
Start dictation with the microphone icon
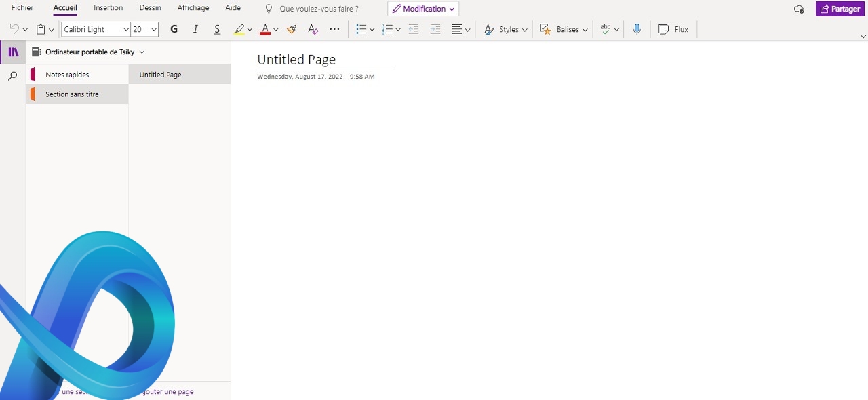tap(637, 29)
